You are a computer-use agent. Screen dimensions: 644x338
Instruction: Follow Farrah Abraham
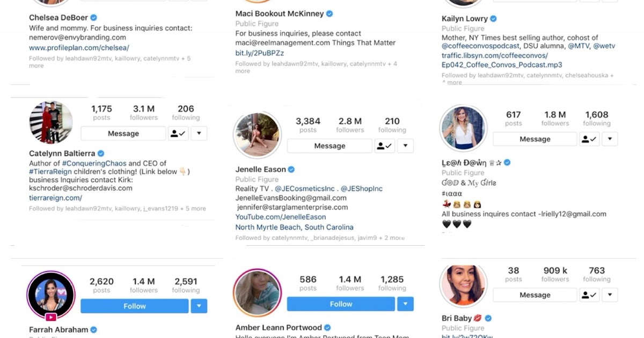(135, 306)
